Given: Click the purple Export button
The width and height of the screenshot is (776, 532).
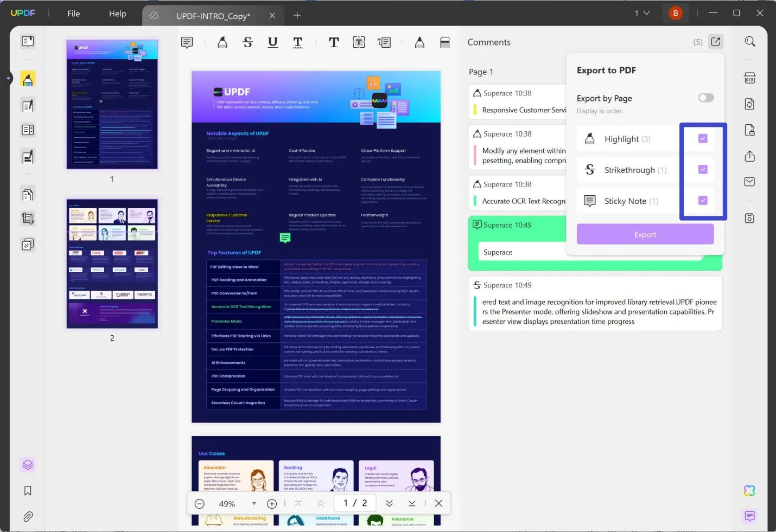Looking at the screenshot, I should [x=645, y=234].
